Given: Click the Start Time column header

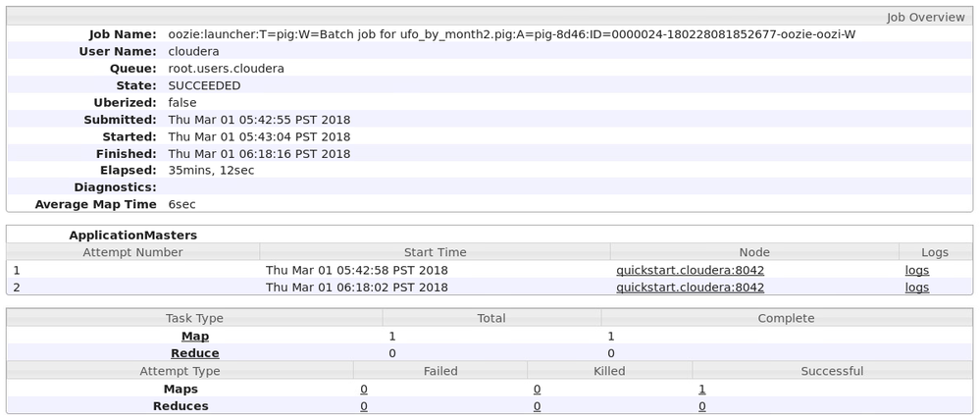Looking at the screenshot, I should 435,252.
